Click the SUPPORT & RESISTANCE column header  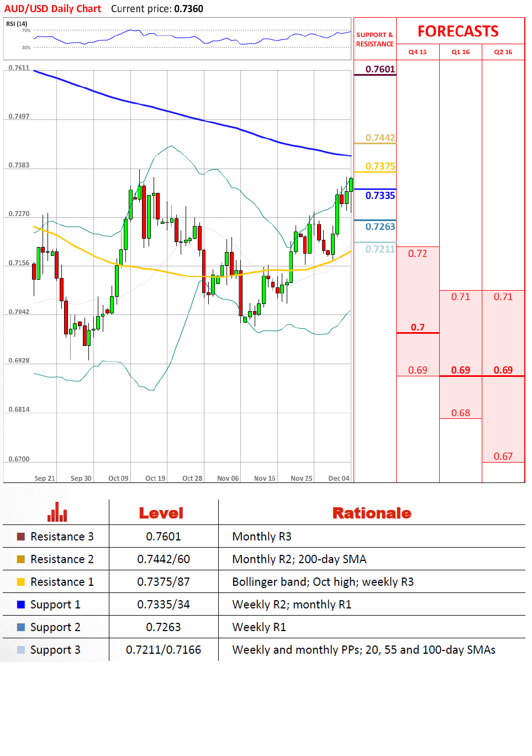pos(375,39)
